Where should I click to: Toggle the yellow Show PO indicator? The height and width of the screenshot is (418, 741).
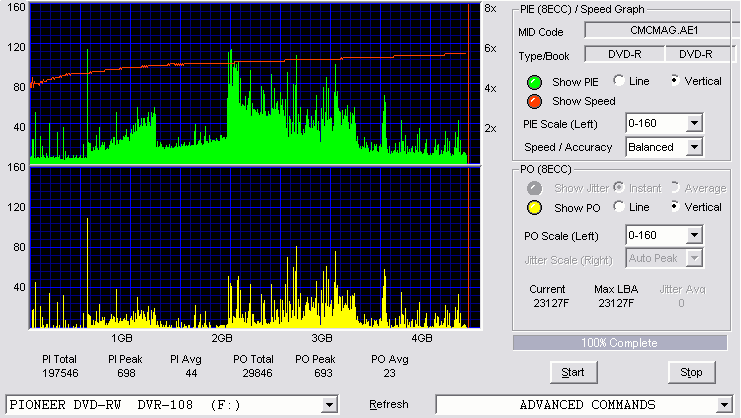click(534, 208)
